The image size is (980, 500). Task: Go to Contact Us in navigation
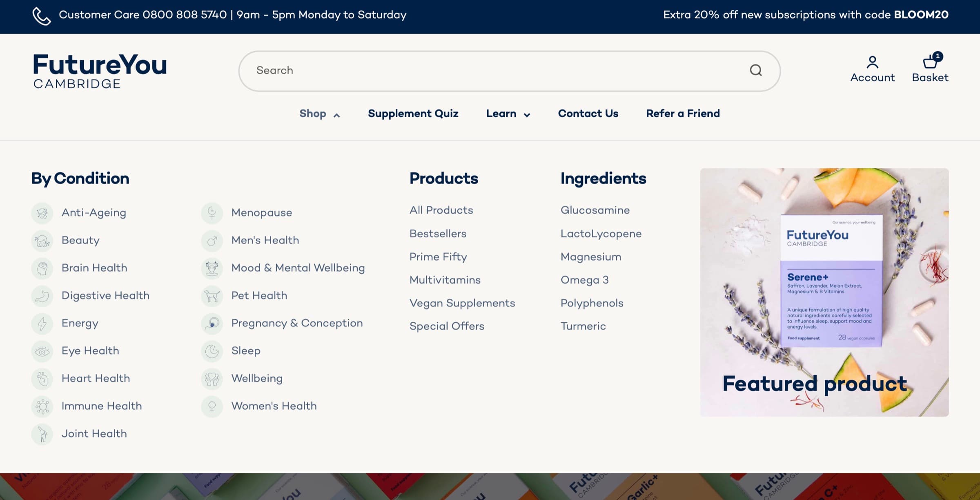588,114
